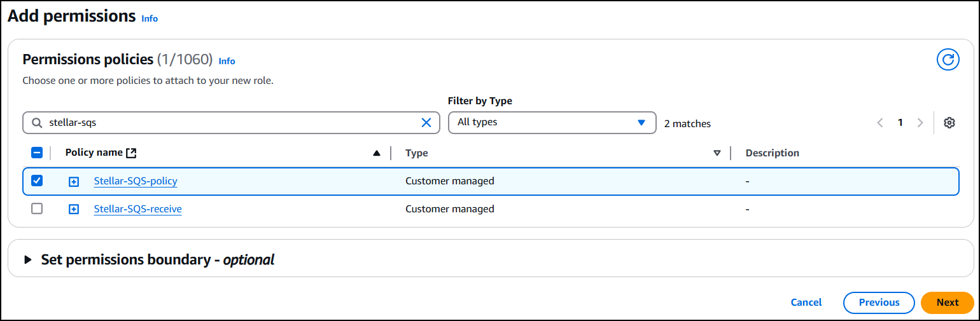This screenshot has height=321, width=980.
Task: Expand Stellar-SQS-receive details plus icon
Action: [74, 209]
